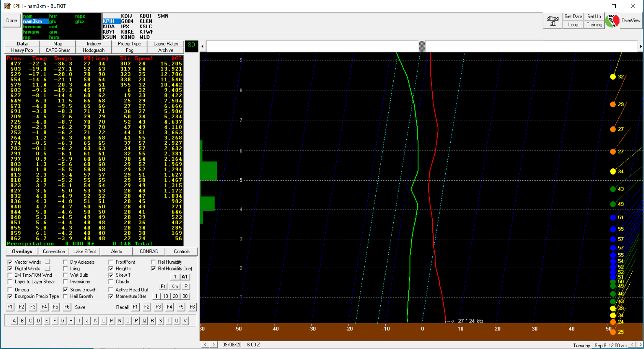
Task: Click the bottom-right next day arrow
Action: click(640, 344)
